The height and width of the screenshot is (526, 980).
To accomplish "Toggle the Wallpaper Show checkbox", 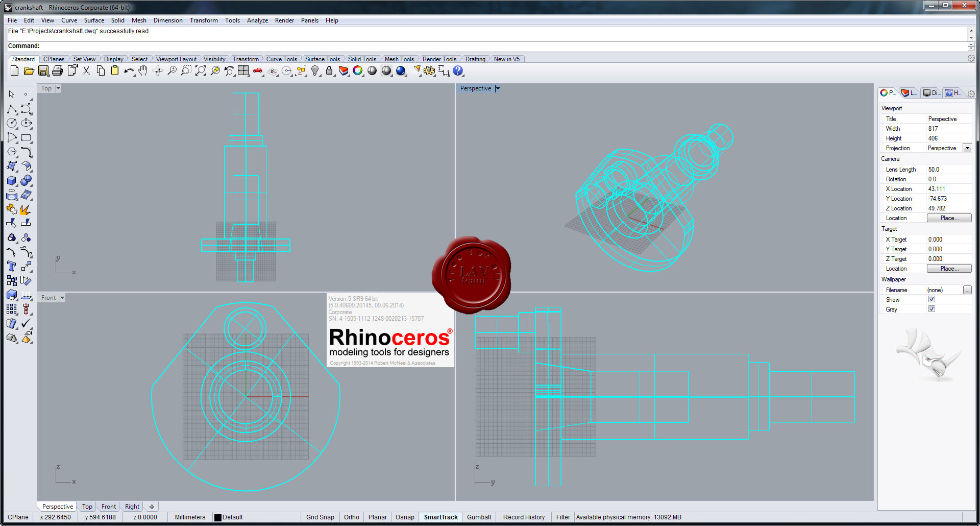I will [932, 299].
